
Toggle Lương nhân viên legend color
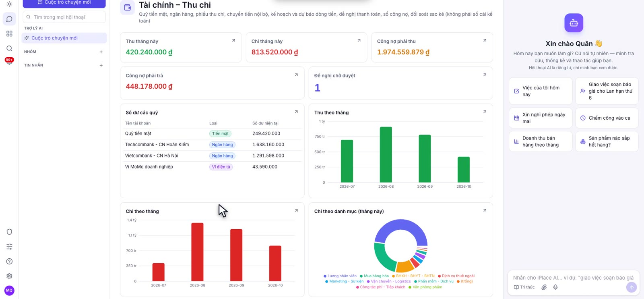[x=340, y=276]
